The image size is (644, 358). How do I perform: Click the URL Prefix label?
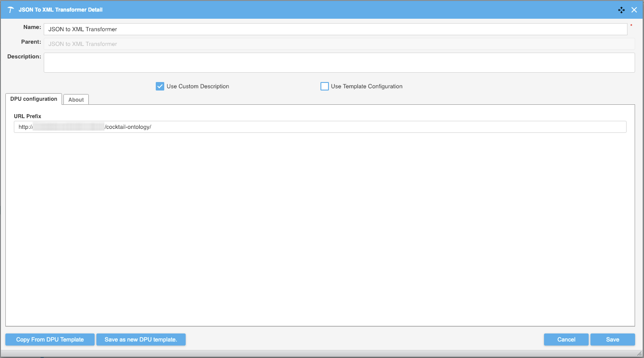click(28, 116)
